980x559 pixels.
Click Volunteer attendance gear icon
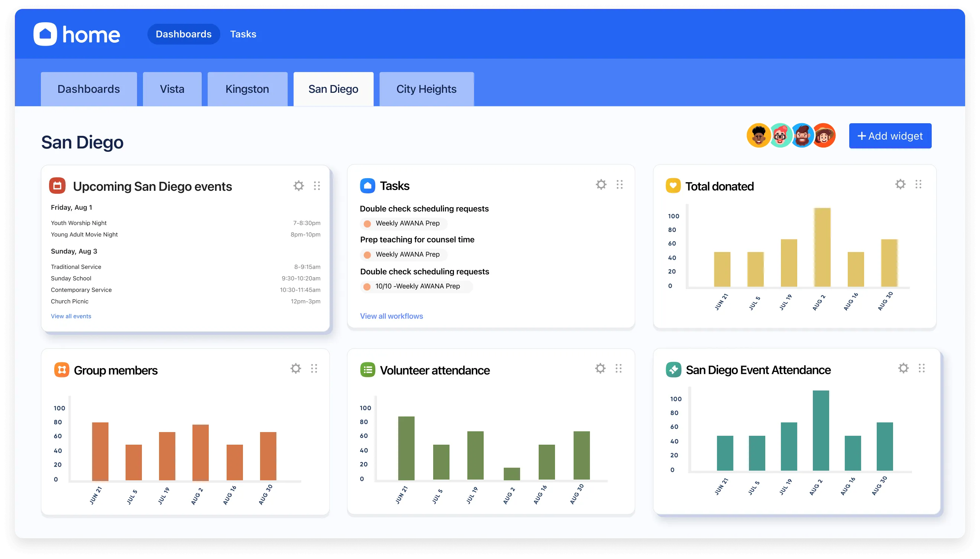point(600,369)
